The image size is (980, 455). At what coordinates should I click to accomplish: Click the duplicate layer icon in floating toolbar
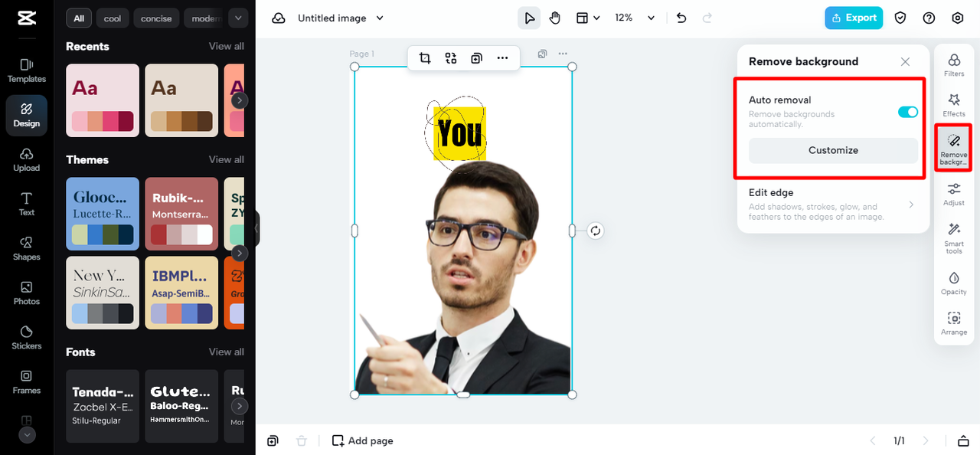(x=476, y=57)
